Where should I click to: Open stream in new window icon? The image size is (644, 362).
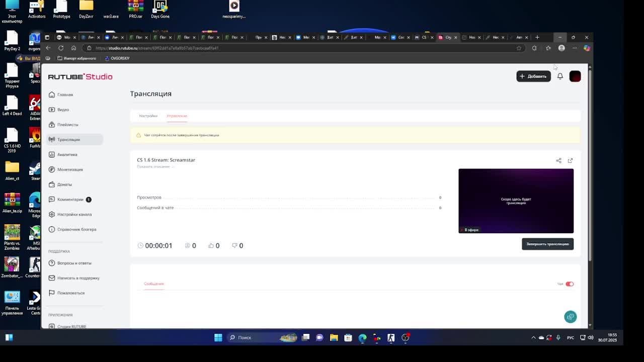[570, 160]
